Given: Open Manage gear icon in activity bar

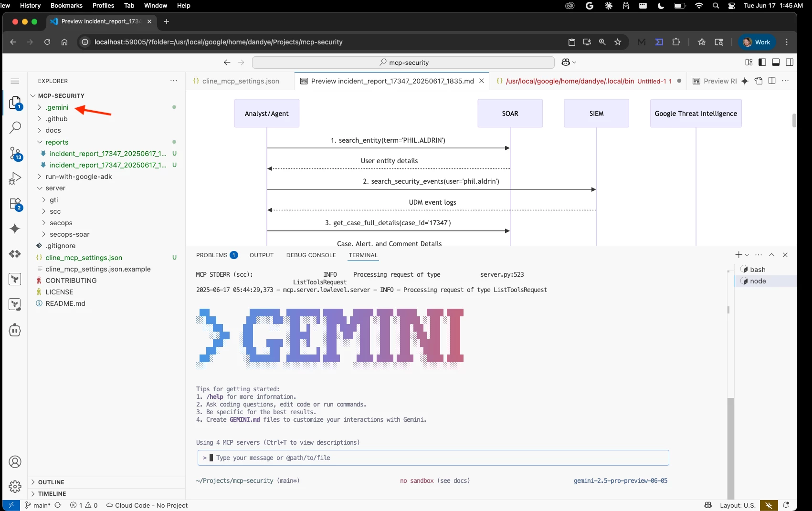Looking at the screenshot, I should [x=15, y=486].
